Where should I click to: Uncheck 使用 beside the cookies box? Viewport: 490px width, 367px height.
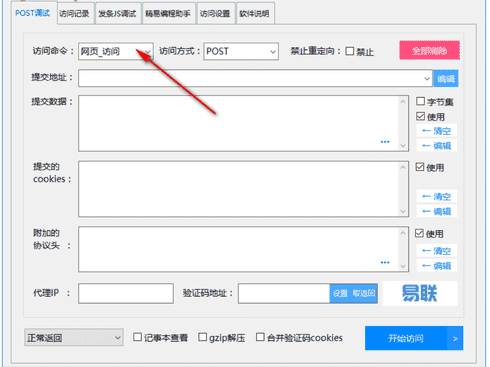(420, 167)
